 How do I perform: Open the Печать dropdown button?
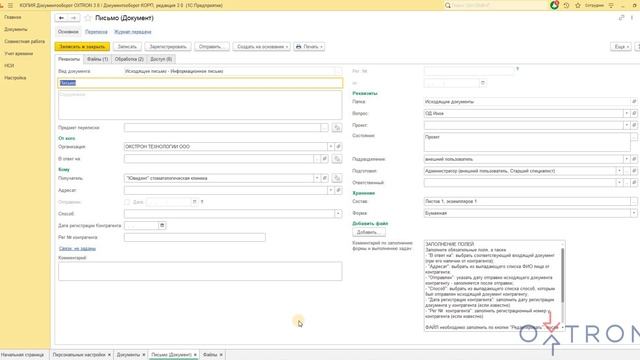click(x=309, y=47)
